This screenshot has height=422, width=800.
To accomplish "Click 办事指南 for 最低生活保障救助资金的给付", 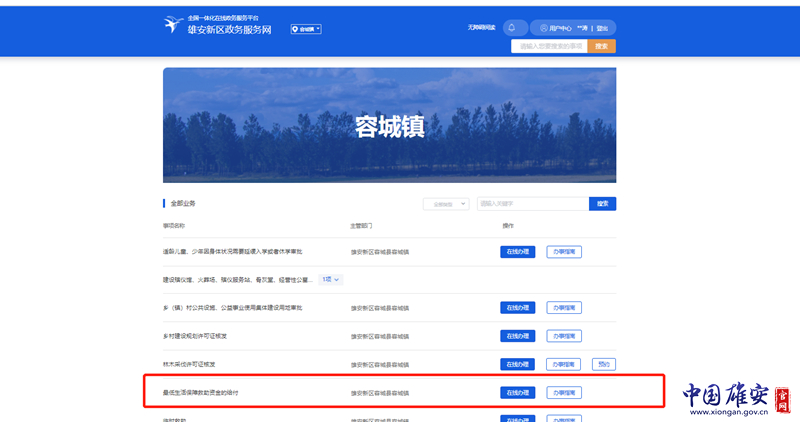I will point(564,392).
